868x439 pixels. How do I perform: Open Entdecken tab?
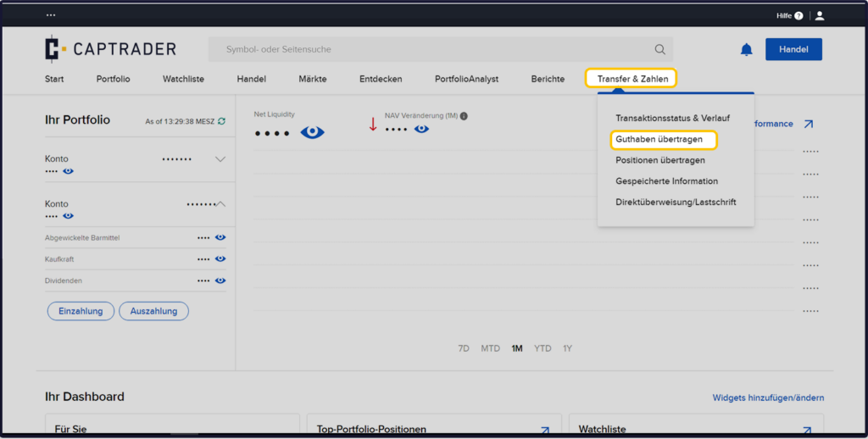coord(381,79)
